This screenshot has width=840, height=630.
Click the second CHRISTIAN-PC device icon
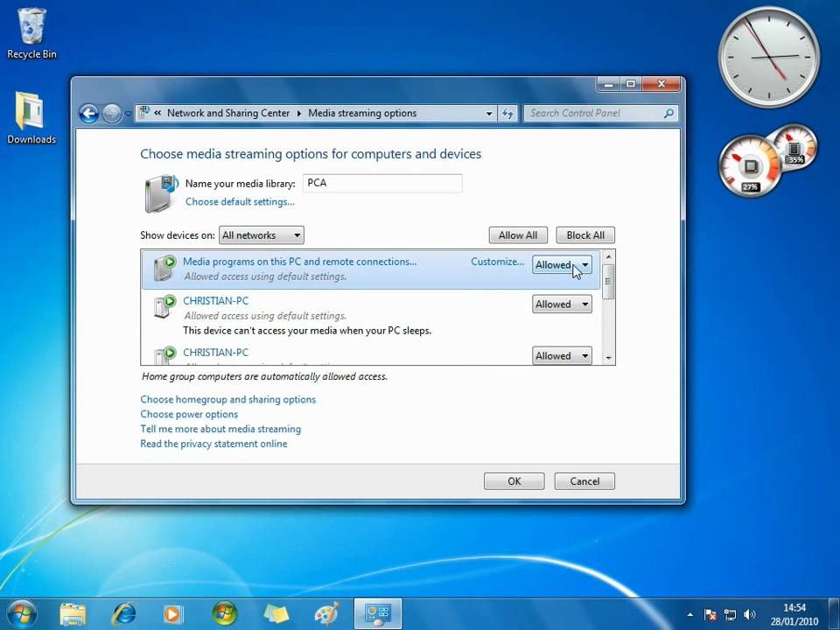pyautogui.click(x=164, y=355)
